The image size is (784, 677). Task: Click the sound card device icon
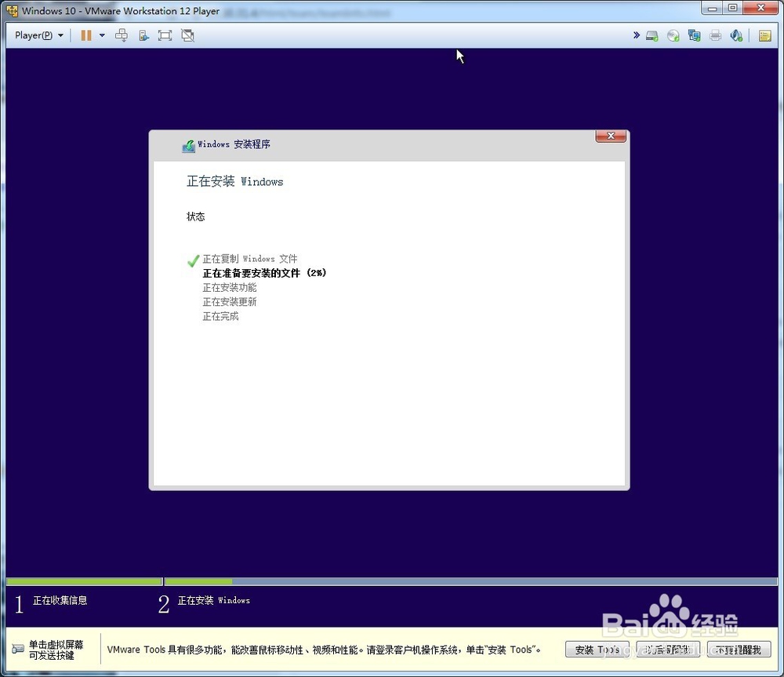(736, 35)
